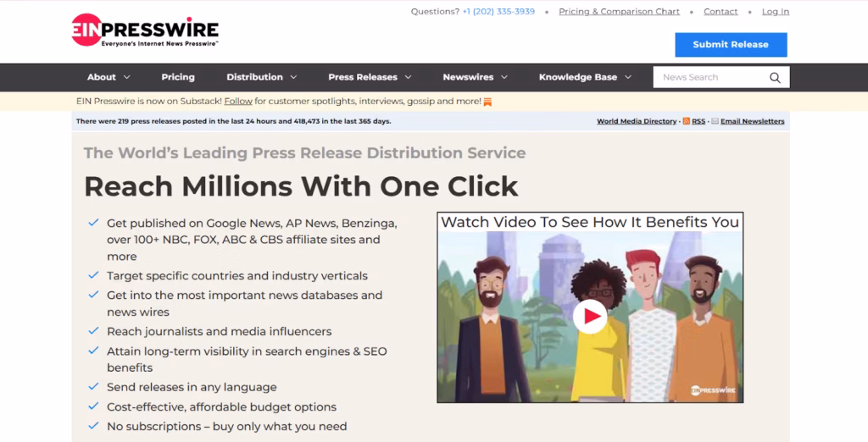868x442 pixels.
Task: Expand the Newswires menu chevron
Action: pyautogui.click(x=504, y=77)
